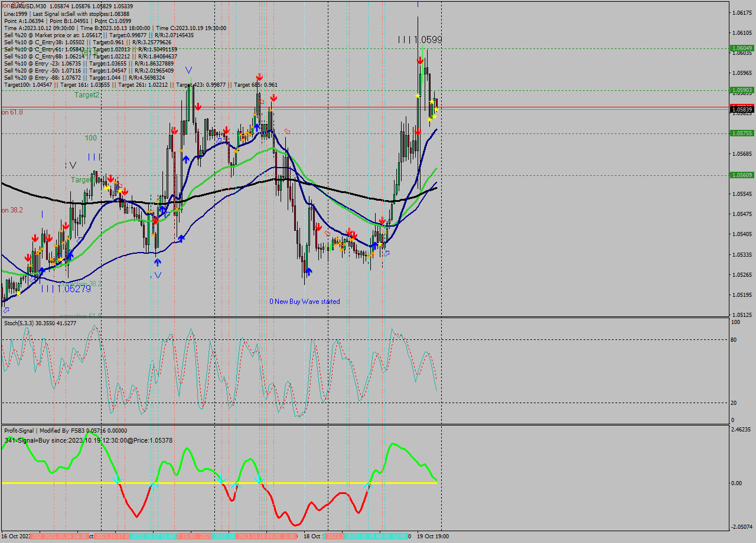The width and height of the screenshot is (756, 543).
Task: Click the green '100' level label
Action: 91,138
